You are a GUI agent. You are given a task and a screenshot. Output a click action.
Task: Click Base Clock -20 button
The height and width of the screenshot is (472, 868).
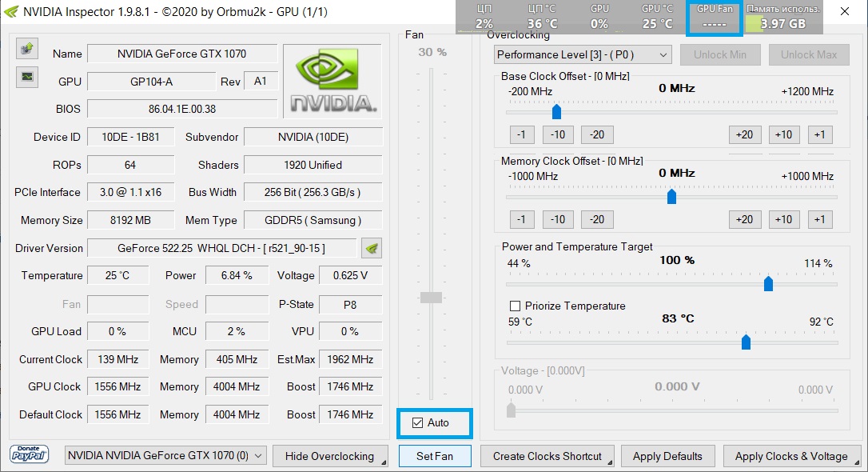pos(597,134)
